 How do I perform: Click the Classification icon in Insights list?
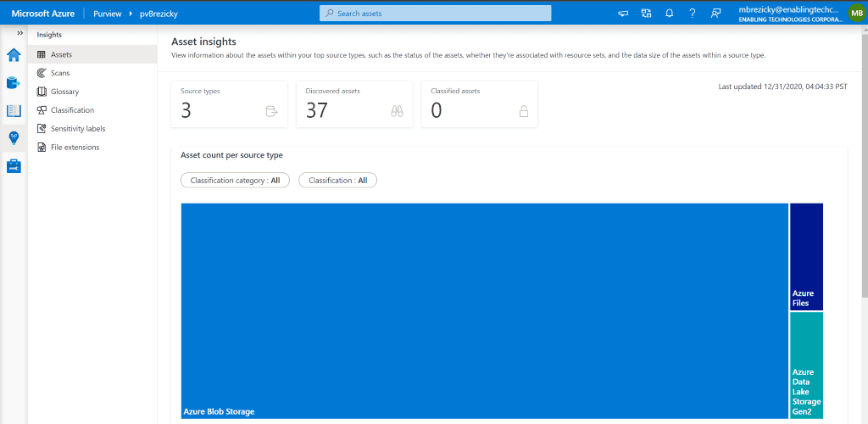tap(41, 110)
